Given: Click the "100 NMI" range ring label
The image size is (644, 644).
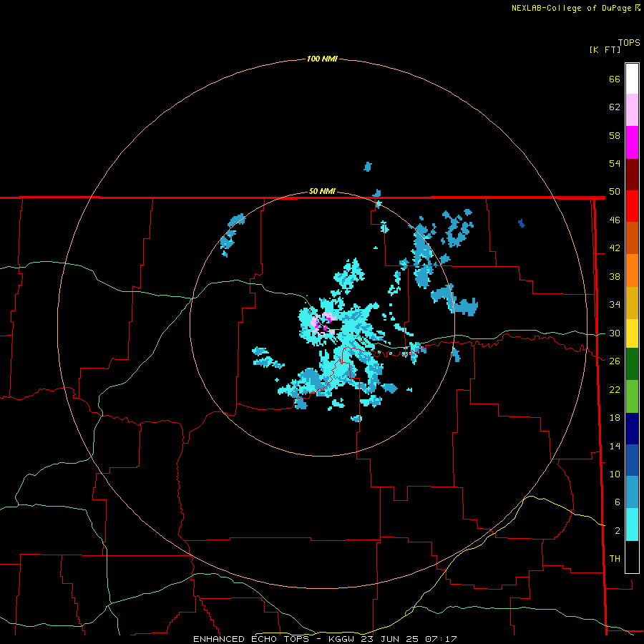Looking at the screenshot, I should (322, 59).
